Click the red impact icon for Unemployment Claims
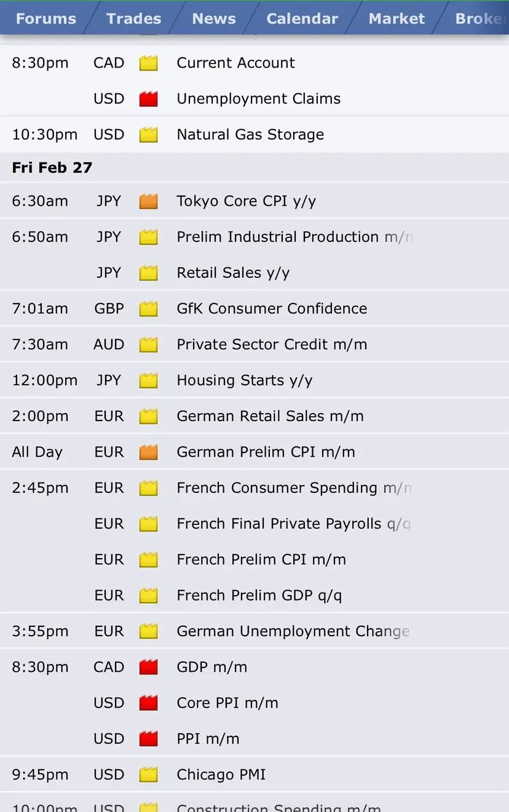 (148, 99)
